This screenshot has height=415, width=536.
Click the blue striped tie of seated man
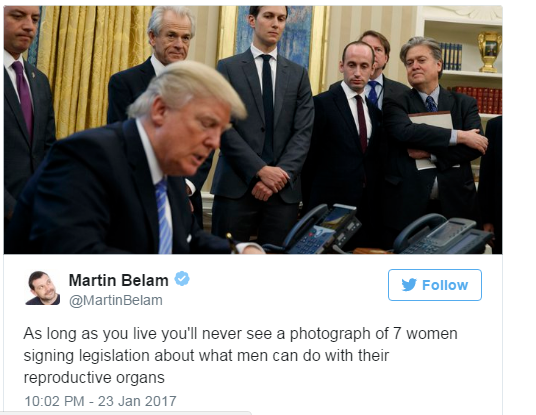point(163,217)
